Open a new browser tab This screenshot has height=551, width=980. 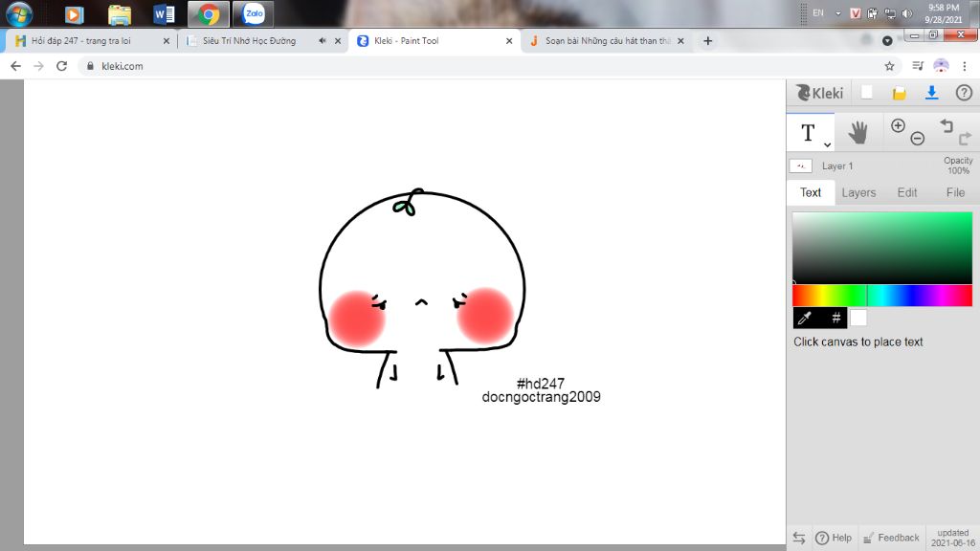(x=707, y=40)
